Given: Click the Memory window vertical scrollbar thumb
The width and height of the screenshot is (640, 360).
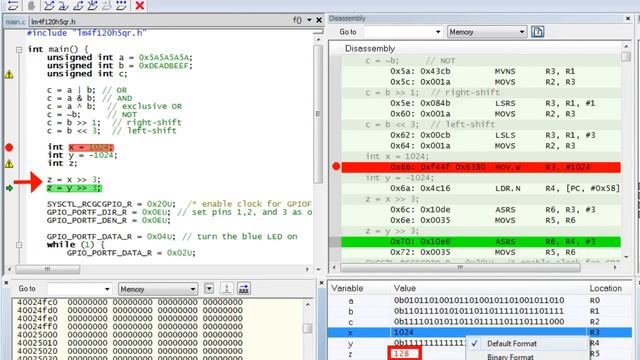Looking at the screenshot, I should click(x=308, y=328).
